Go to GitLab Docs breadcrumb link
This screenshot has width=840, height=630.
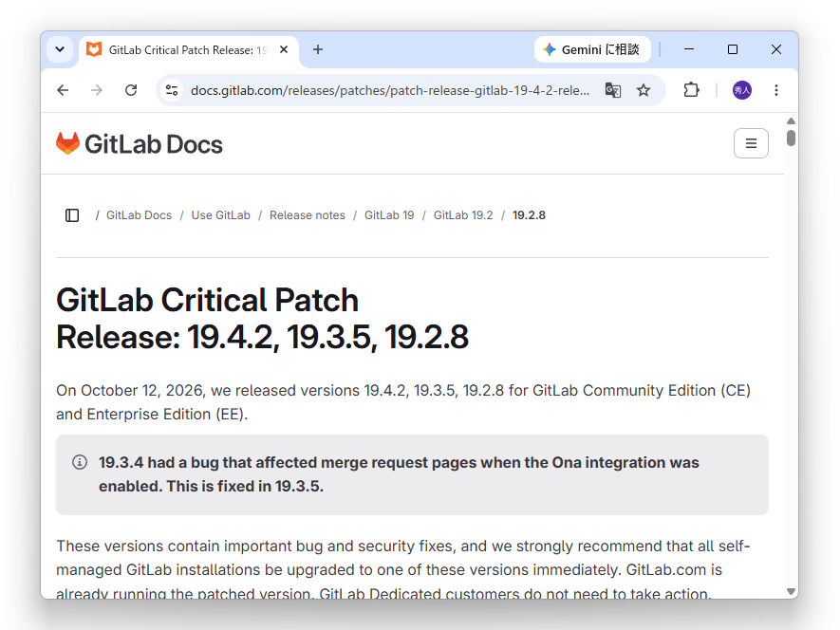click(x=139, y=215)
